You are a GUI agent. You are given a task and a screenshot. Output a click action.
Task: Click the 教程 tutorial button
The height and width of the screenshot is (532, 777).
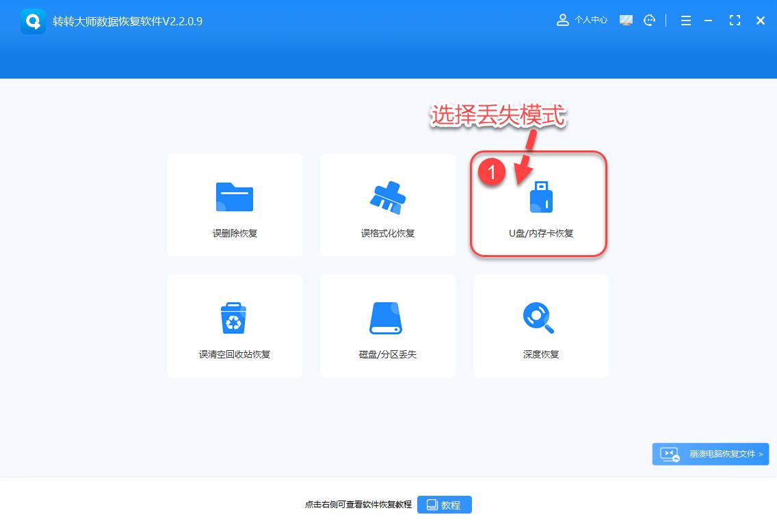coord(445,505)
